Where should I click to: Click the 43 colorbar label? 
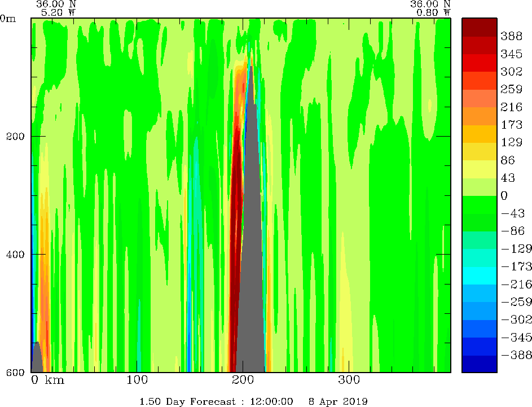508,178
